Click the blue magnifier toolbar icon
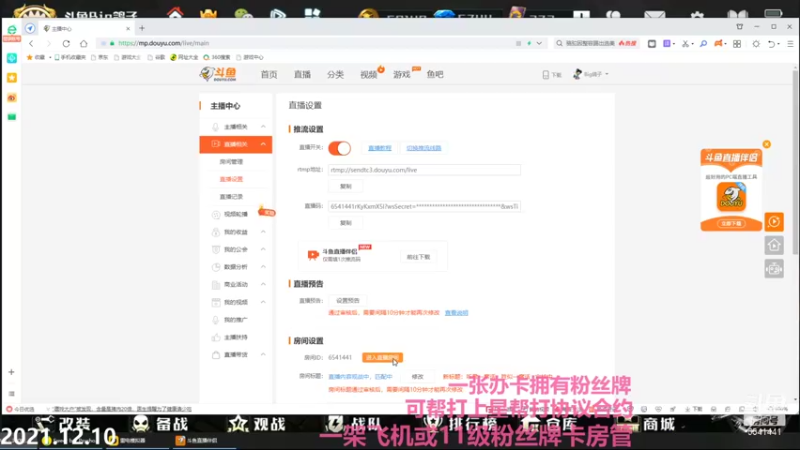Screen dimensions: 800x450 click(703, 44)
